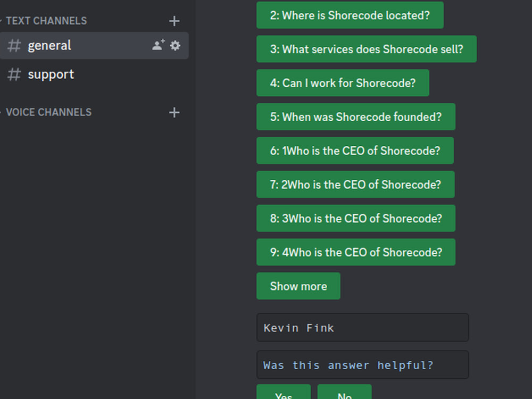Collapse the VOICE CHANNELS category
The width and height of the screenshot is (532, 399).
point(48,112)
